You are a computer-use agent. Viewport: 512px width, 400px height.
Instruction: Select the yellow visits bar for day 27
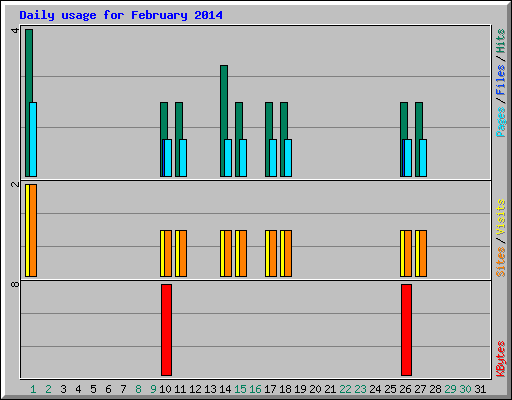click(x=417, y=253)
